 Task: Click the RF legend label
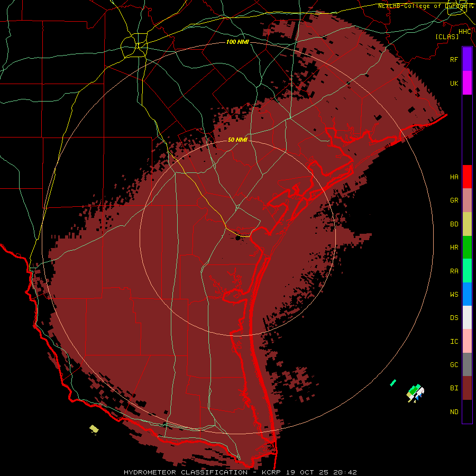(x=454, y=59)
